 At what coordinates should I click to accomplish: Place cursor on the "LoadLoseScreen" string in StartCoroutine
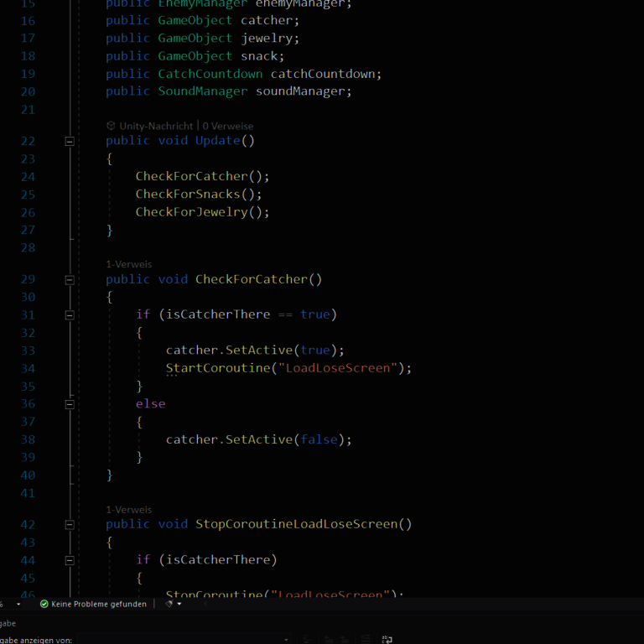point(338,368)
